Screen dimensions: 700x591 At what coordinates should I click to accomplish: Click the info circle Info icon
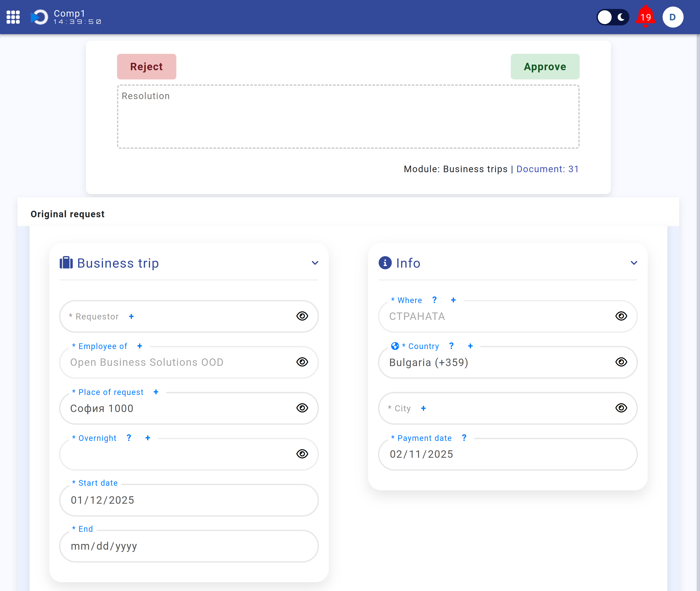click(x=385, y=263)
